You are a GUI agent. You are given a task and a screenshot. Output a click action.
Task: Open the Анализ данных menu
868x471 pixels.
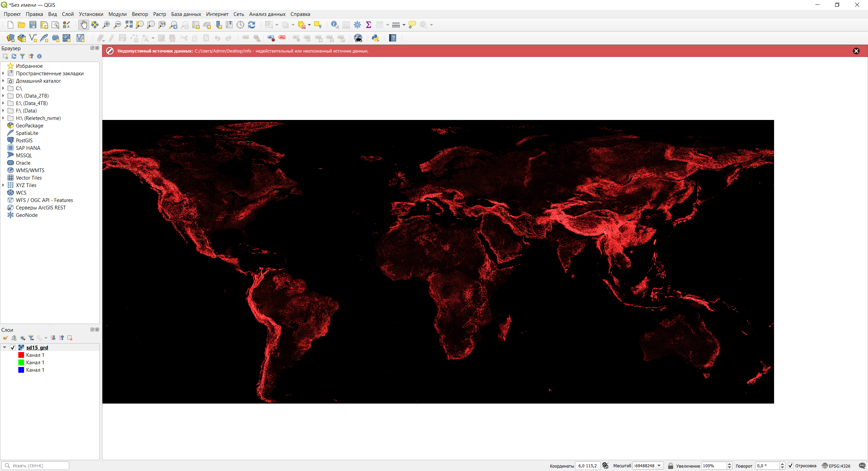(x=267, y=14)
